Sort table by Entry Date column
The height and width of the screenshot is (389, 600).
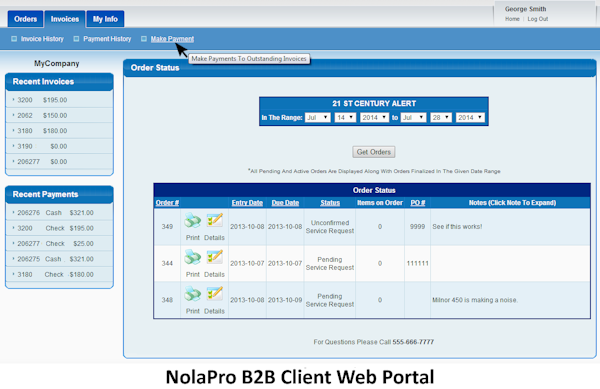click(x=247, y=203)
